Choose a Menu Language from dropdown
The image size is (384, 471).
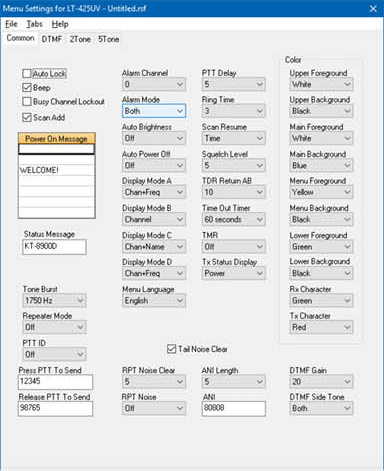[154, 301]
